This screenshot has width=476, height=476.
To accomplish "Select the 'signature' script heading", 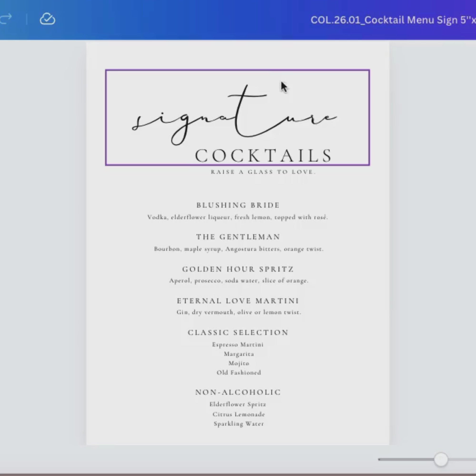I will click(235, 115).
